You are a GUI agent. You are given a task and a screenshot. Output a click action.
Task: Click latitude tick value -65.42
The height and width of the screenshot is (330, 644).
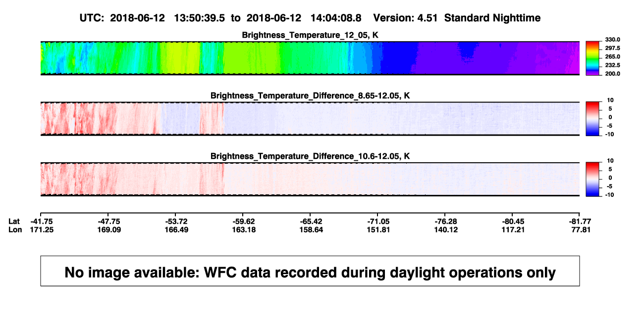[311, 221]
